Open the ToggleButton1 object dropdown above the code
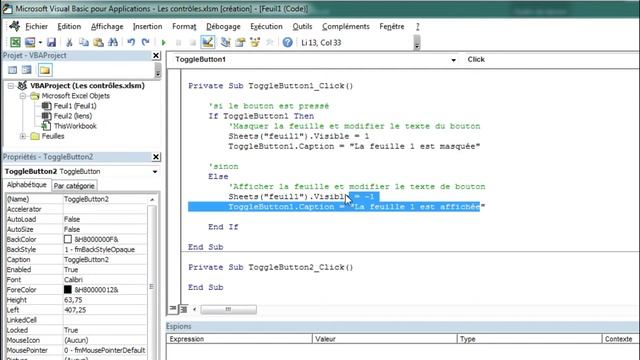640x360 pixels. coord(453,60)
